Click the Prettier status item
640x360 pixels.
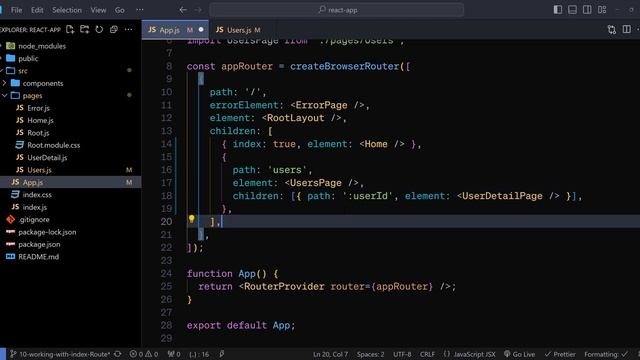560,354
